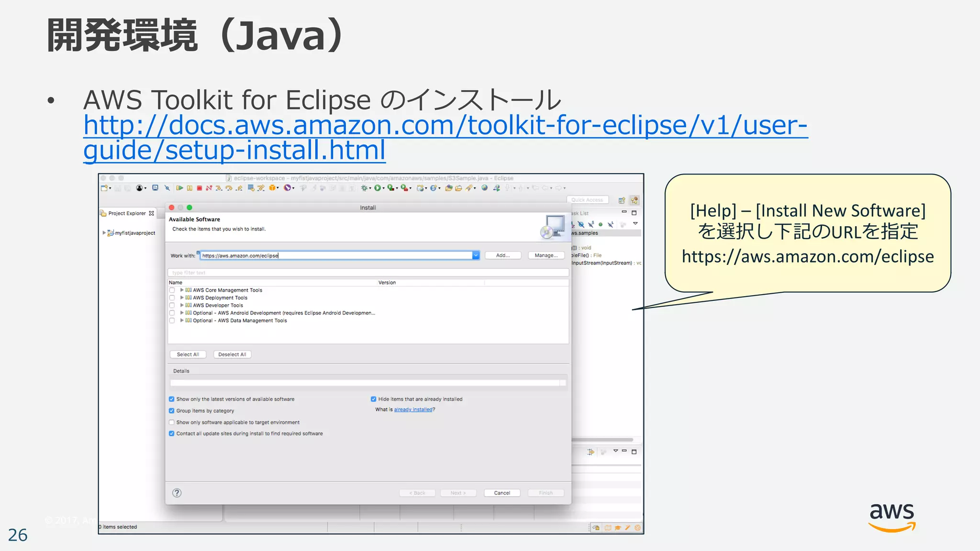Image resolution: width=980 pixels, height=551 pixels.
Task: Click the help question mark icon
Action: click(177, 493)
